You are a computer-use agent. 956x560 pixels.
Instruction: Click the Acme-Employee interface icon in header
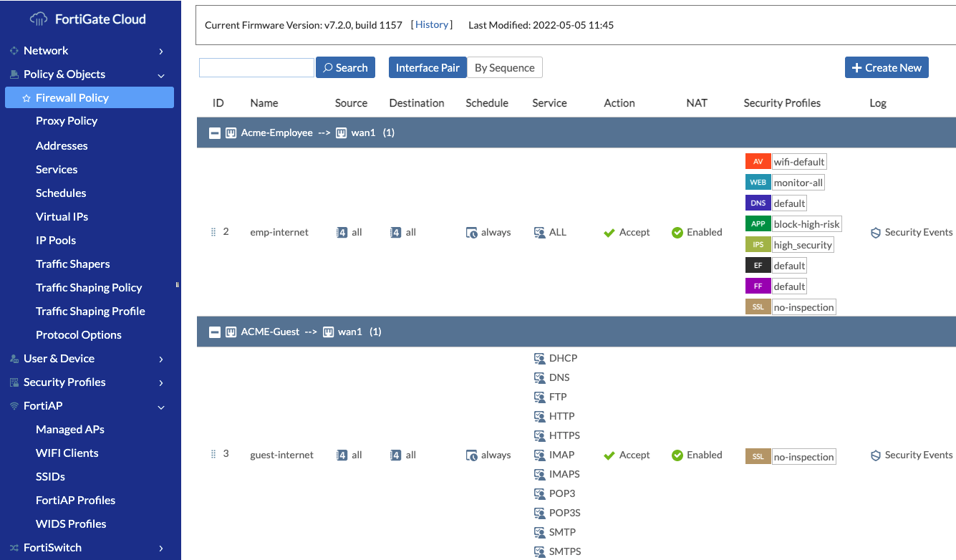pyautogui.click(x=231, y=133)
